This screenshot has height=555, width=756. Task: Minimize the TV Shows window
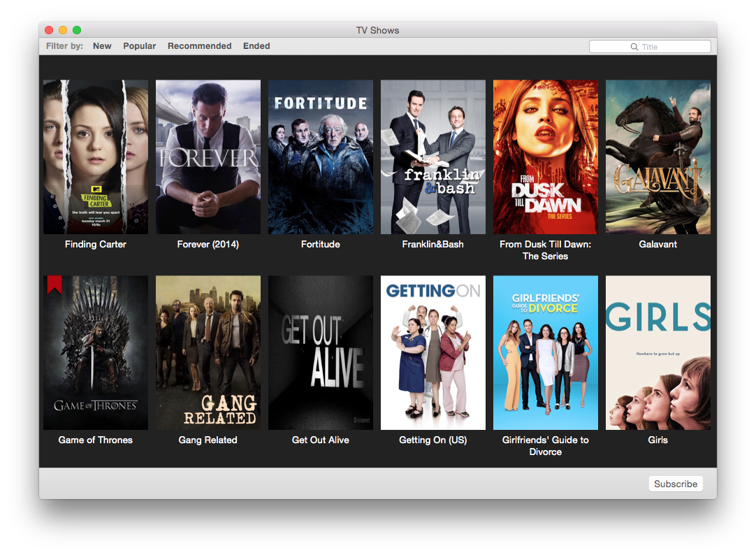coord(63,30)
